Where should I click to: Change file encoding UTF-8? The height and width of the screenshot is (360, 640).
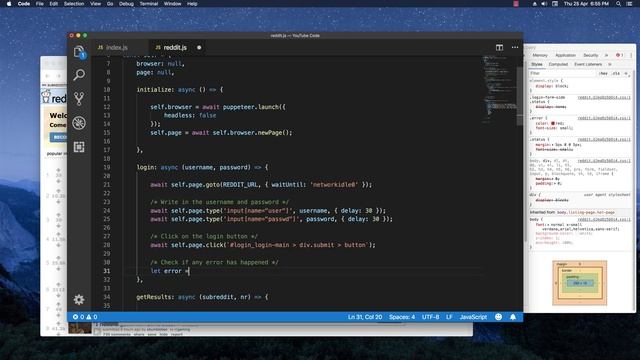tap(430, 317)
